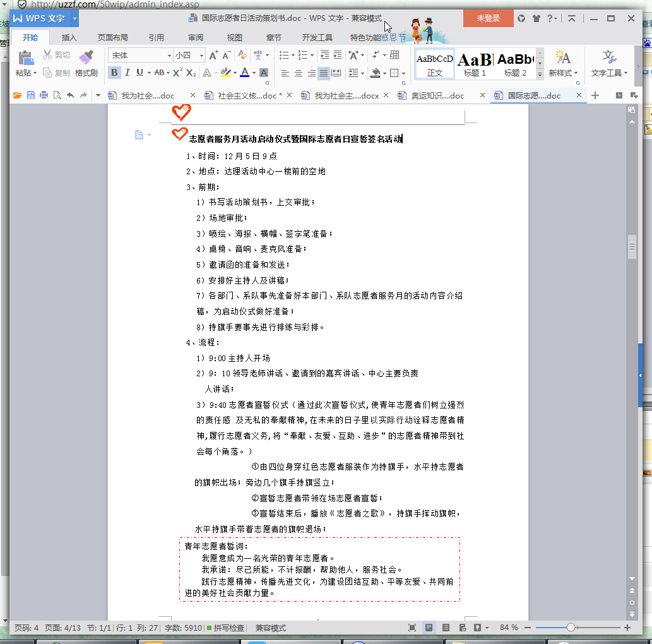
Task: Switch to 页面布局 ribbon tab
Action: [113, 38]
